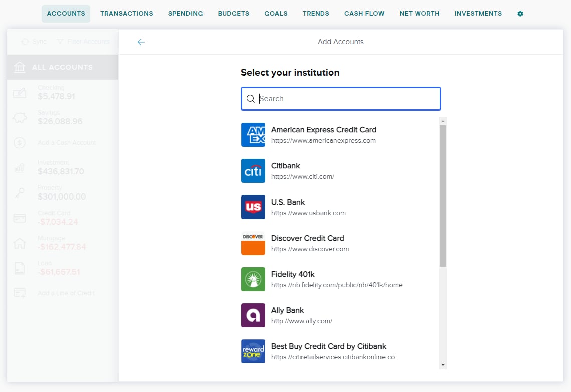Click the Property value $301,000.00

(62, 197)
